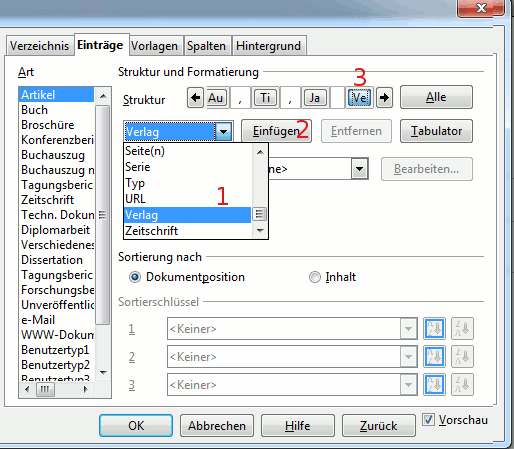The image size is (514, 449).
Task: Open the Hintergrund tab
Action: pyautogui.click(x=269, y=46)
